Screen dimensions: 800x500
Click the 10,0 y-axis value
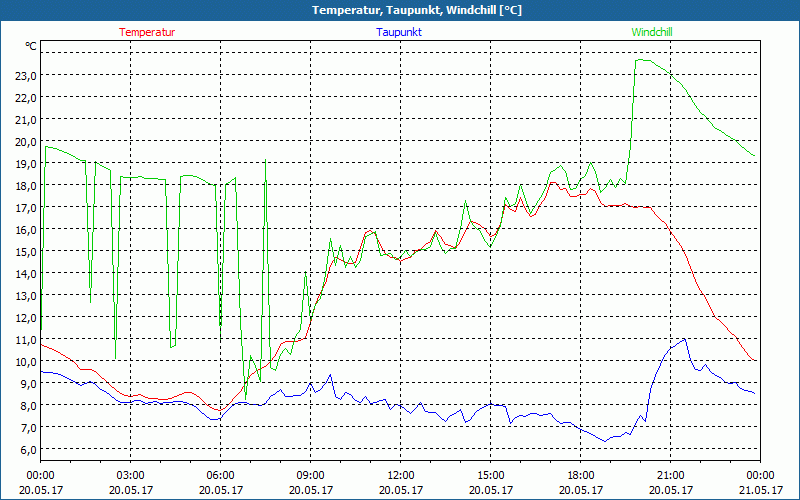(26, 361)
